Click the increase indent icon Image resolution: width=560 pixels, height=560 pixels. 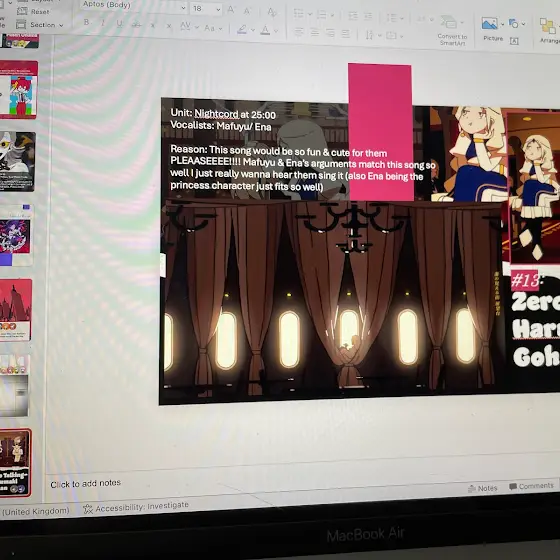click(x=368, y=16)
